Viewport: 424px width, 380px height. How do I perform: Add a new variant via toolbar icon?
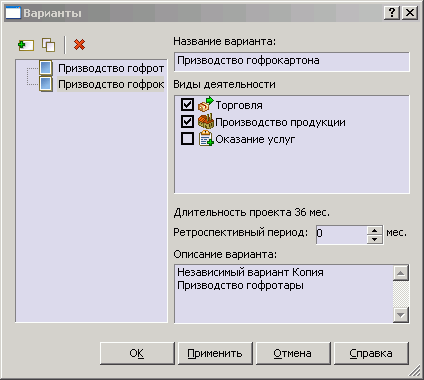tap(26, 45)
